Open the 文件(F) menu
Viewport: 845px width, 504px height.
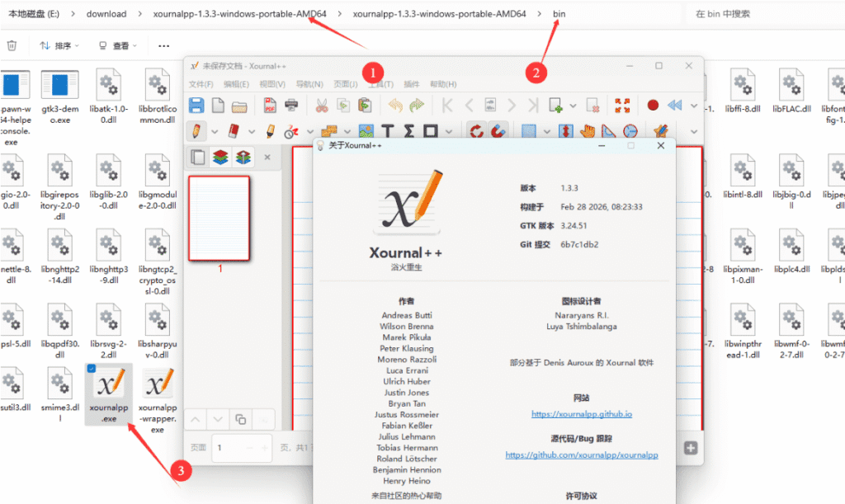[201, 84]
